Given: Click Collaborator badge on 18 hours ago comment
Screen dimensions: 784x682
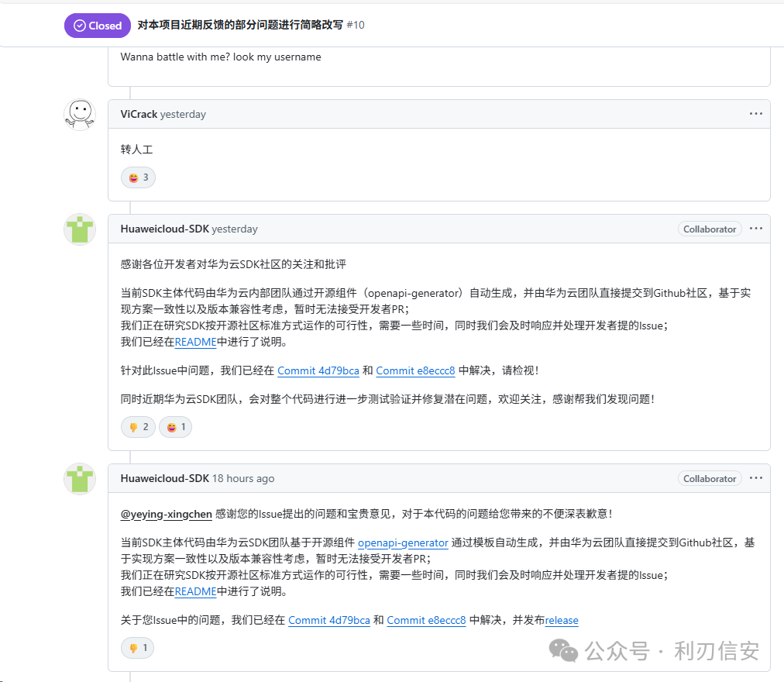Looking at the screenshot, I should (x=710, y=479).
